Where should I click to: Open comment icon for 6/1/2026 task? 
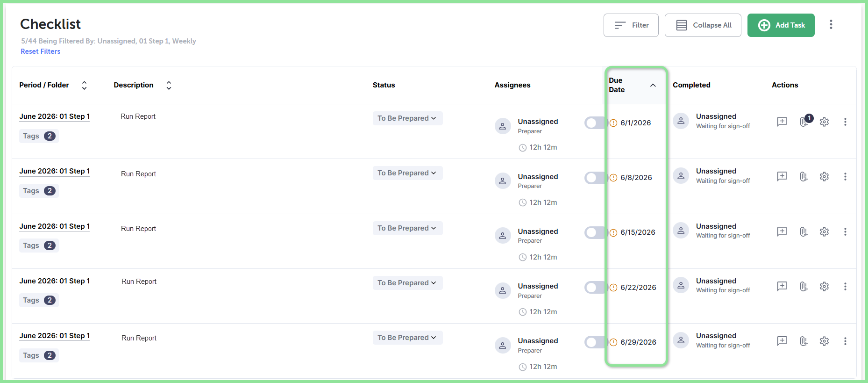[782, 122]
